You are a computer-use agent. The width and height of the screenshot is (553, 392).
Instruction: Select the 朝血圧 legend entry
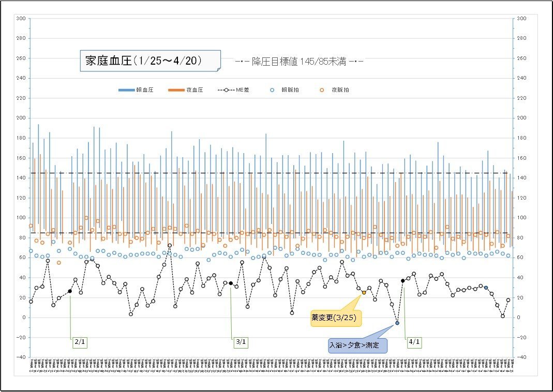136,90
